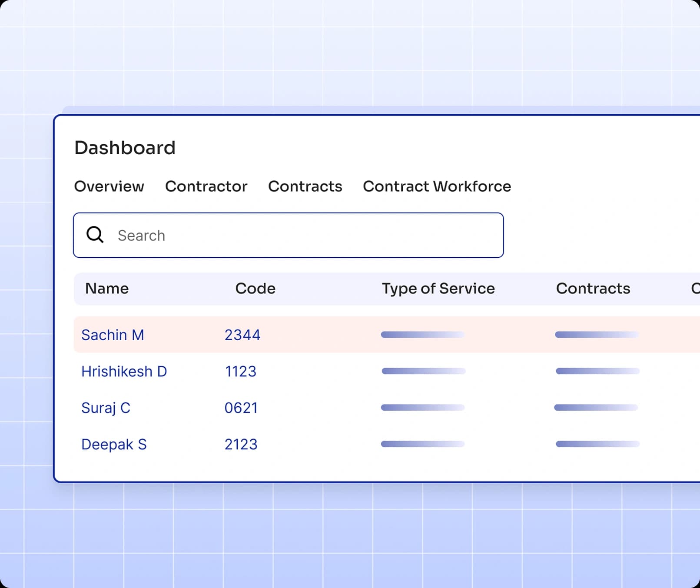Open the Contracts tab

[x=305, y=186]
